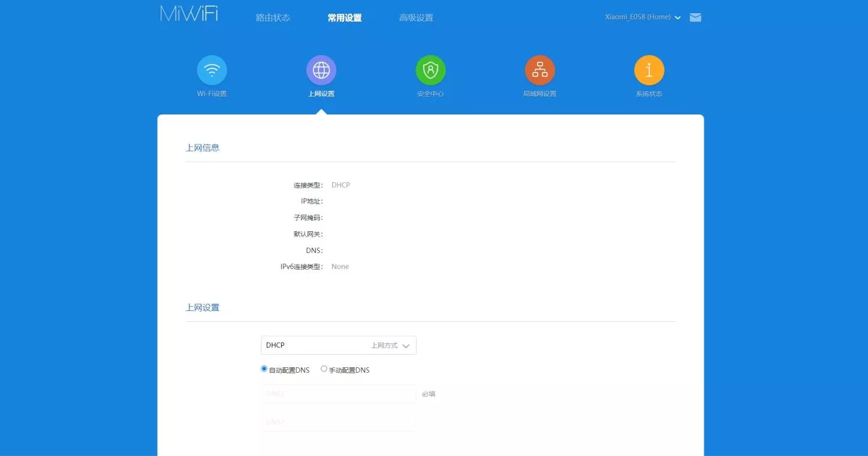Image resolution: width=868 pixels, height=456 pixels.
Task: Click the Wi-Fi设置 label text
Action: pyautogui.click(x=212, y=94)
